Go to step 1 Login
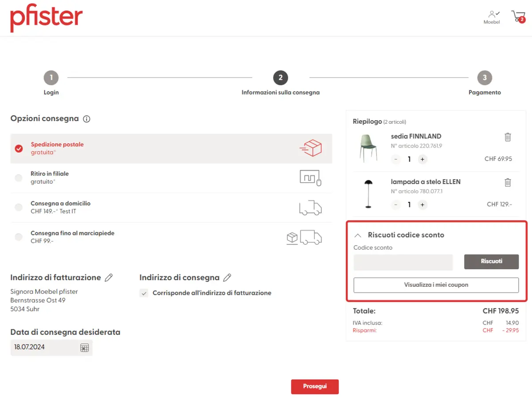Viewport: 532px width, 403px height. coord(51,78)
